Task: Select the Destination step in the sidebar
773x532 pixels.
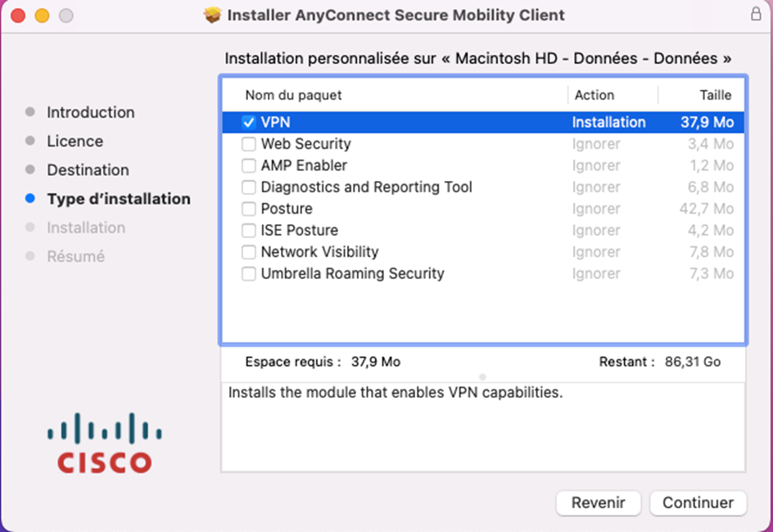Action: click(88, 170)
